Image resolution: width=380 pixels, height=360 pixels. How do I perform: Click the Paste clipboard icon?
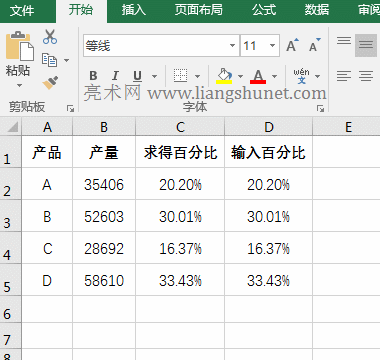point(20,46)
